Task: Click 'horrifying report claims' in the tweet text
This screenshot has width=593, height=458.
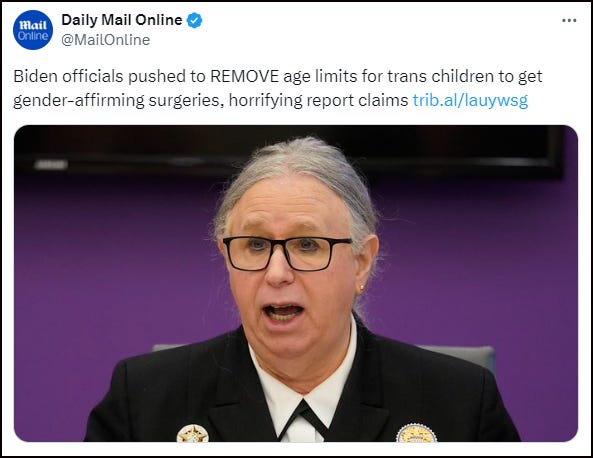Action: pyautogui.click(x=318, y=100)
